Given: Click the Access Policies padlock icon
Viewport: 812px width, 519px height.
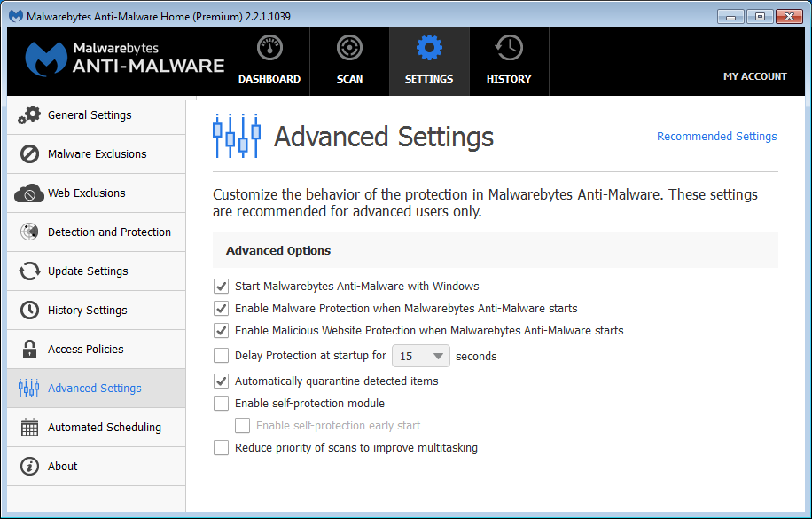Looking at the screenshot, I should click(29, 349).
